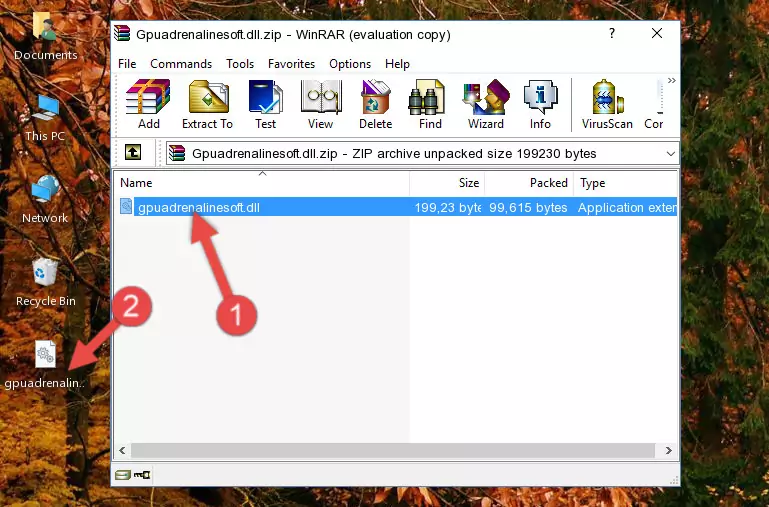The image size is (769, 507).
Task: Click the WinRAR title bar app icon
Action: [122, 33]
